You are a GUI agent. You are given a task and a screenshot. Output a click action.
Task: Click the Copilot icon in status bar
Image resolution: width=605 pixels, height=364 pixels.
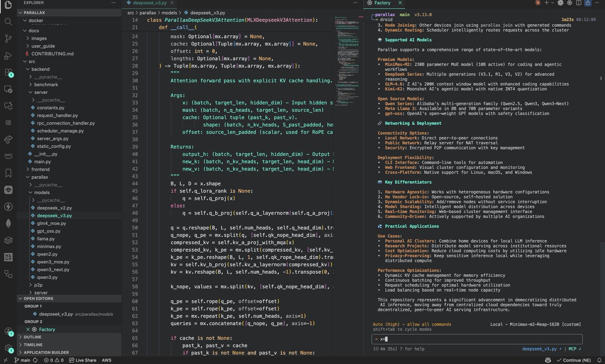[x=548, y=360]
